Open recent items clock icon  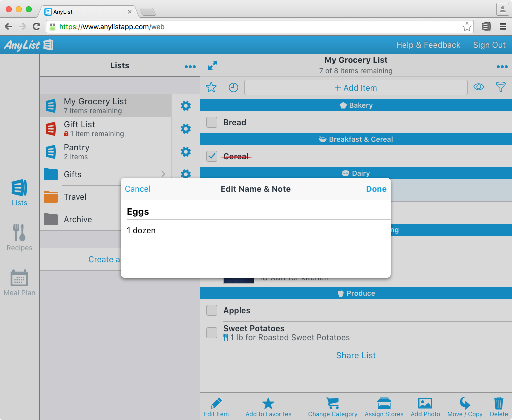tap(233, 87)
